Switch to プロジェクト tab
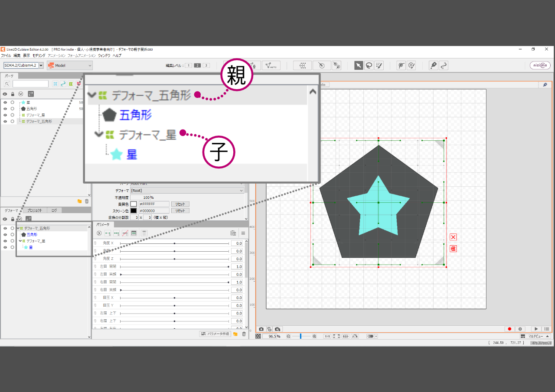 point(35,211)
